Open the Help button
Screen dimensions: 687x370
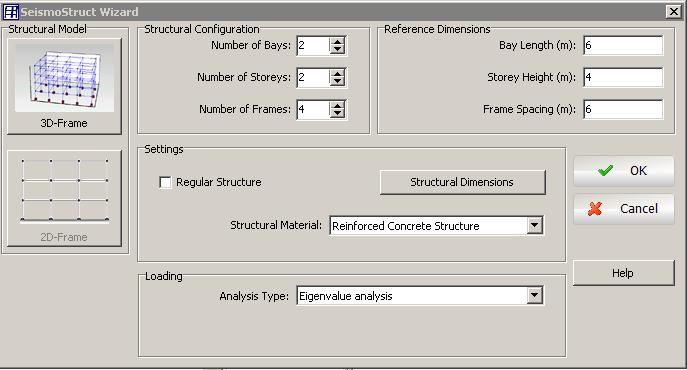623,273
